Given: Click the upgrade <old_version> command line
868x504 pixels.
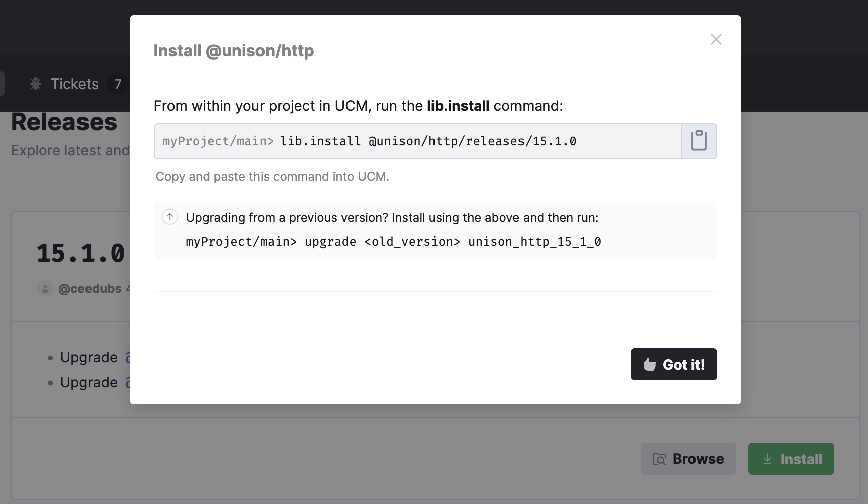Looking at the screenshot, I should tap(393, 242).
